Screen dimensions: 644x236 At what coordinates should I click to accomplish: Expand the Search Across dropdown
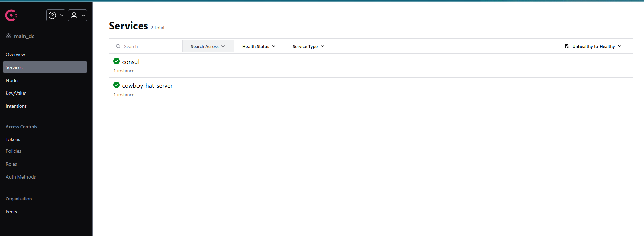pos(208,46)
